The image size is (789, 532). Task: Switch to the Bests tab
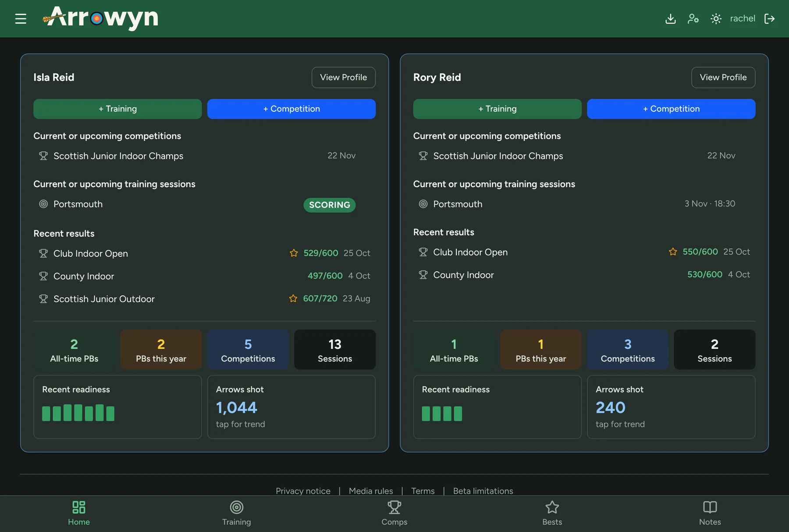[x=552, y=514]
